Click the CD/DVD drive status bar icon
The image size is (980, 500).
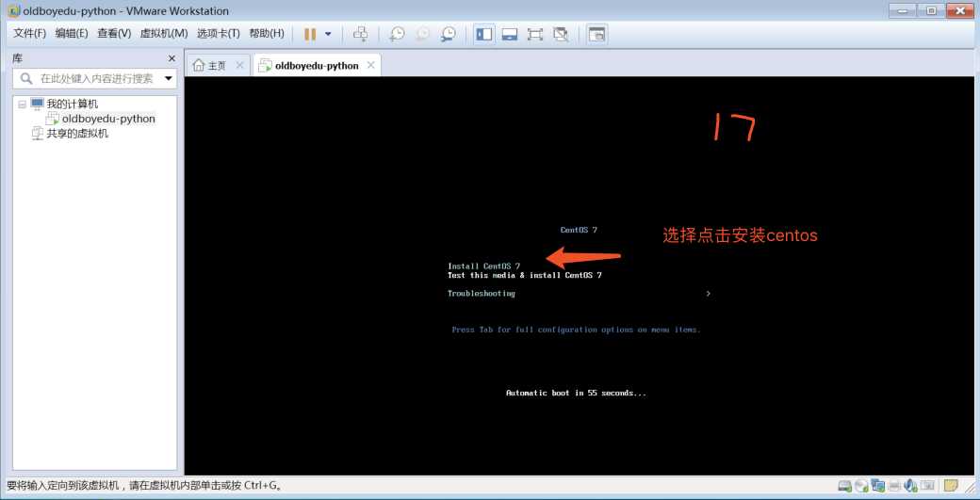click(x=861, y=485)
